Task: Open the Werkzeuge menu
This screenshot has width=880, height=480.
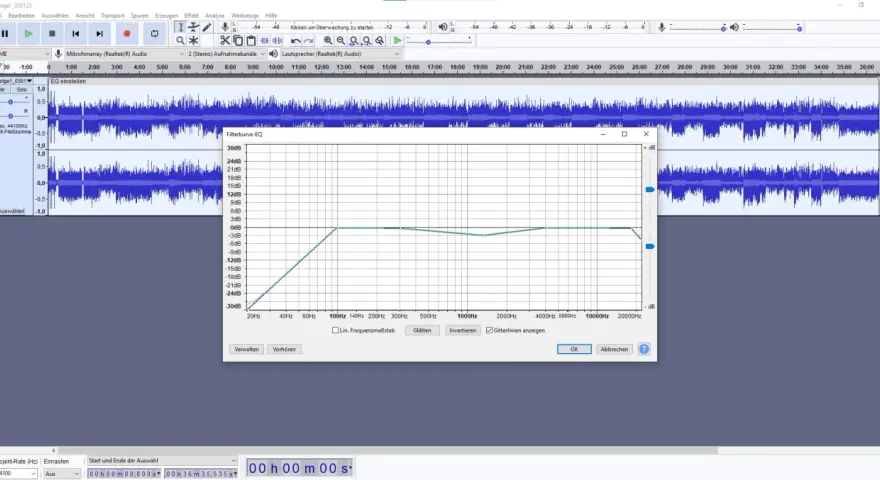Action: point(245,16)
